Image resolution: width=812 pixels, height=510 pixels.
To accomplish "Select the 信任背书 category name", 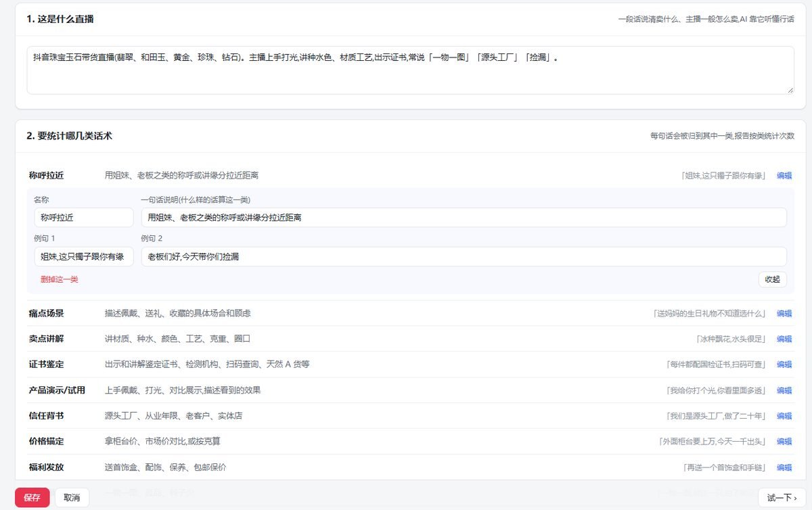I will pyautogui.click(x=46, y=416).
